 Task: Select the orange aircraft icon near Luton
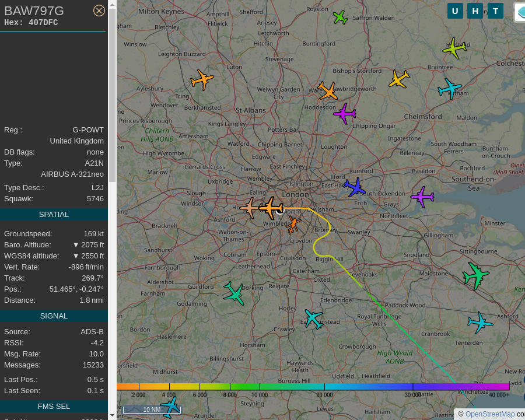pyautogui.click(x=201, y=80)
